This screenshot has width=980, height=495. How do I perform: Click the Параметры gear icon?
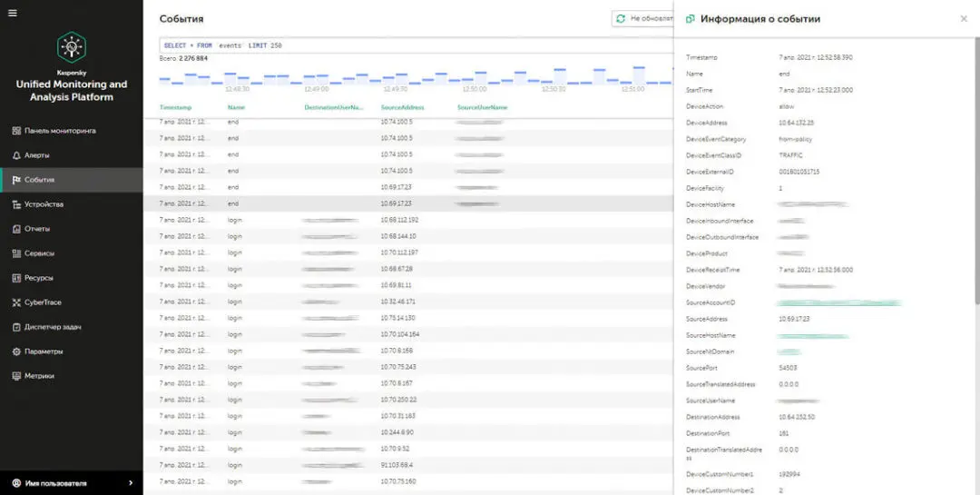(17, 351)
